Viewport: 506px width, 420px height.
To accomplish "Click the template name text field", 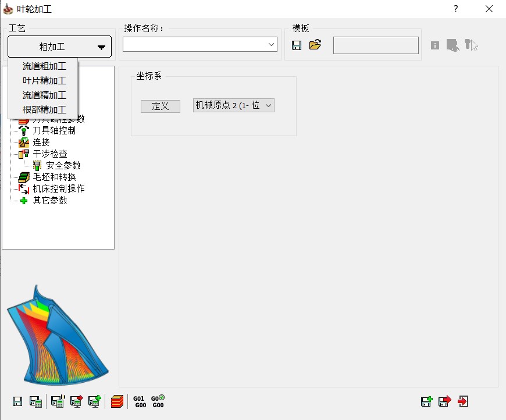I will (376, 45).
